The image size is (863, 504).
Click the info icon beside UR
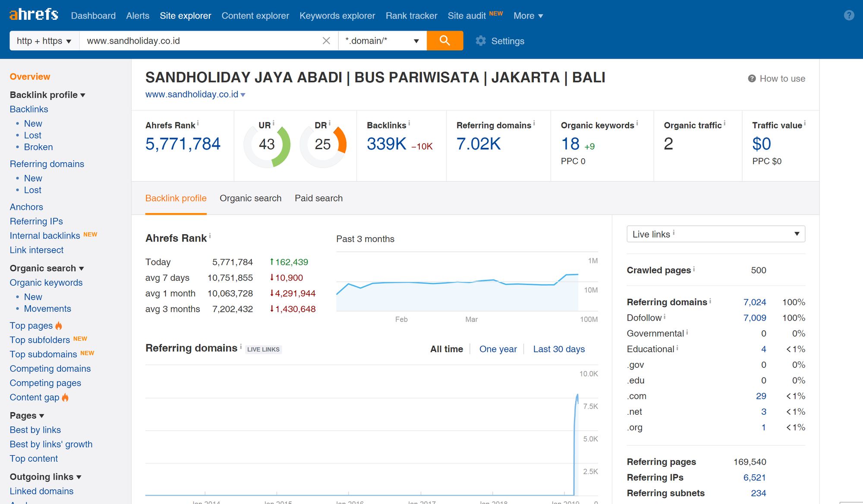pos(273,123)
